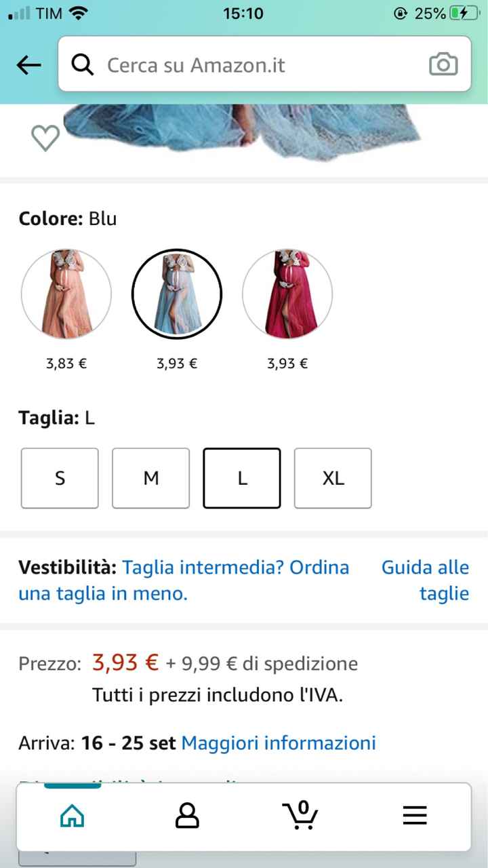Open shopping cart icon
Image resolution: width=488 pixels, height=868 pixels.
pos(300,814)
